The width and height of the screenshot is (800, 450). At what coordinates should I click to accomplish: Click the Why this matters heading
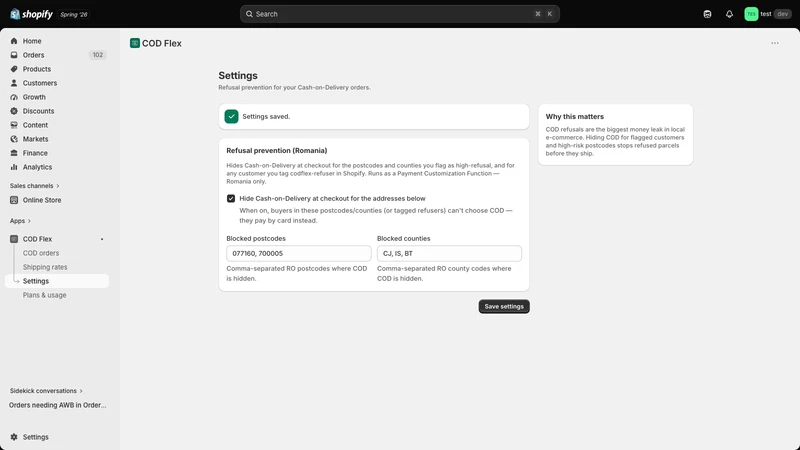click(x=574, y=117)
